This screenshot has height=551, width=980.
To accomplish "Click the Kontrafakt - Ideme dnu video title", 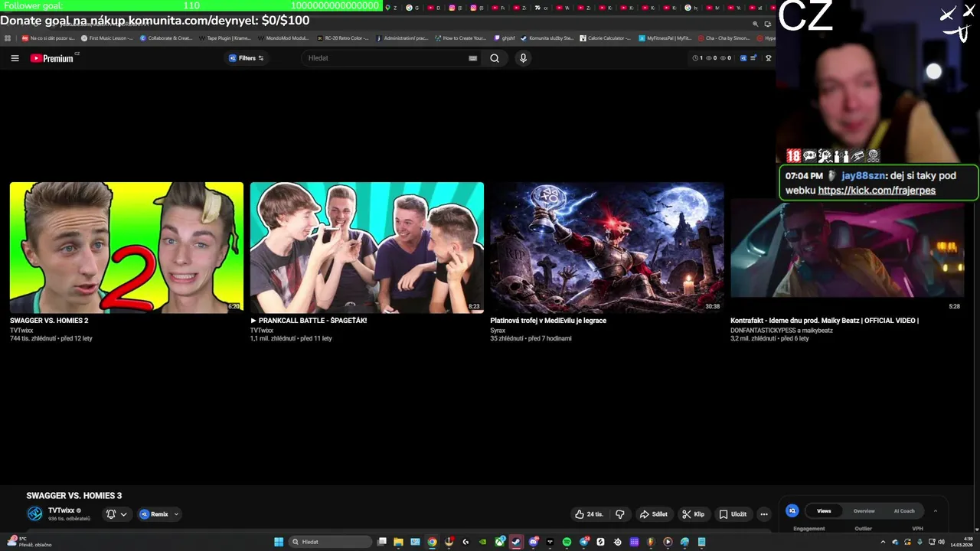I will 825,321.
